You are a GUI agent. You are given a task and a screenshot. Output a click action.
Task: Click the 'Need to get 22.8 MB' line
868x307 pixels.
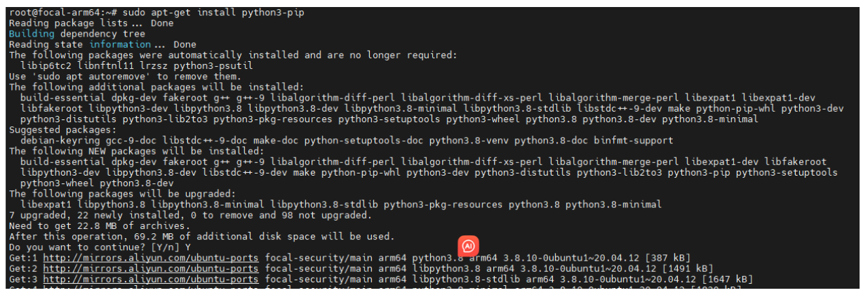tap(100, 226)
